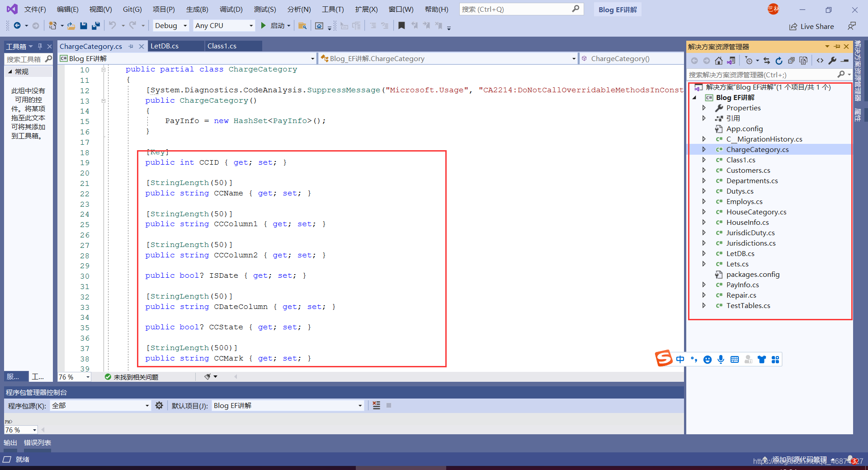Click the save all icon
The image size is (868, 470).
tap(95, 26)
